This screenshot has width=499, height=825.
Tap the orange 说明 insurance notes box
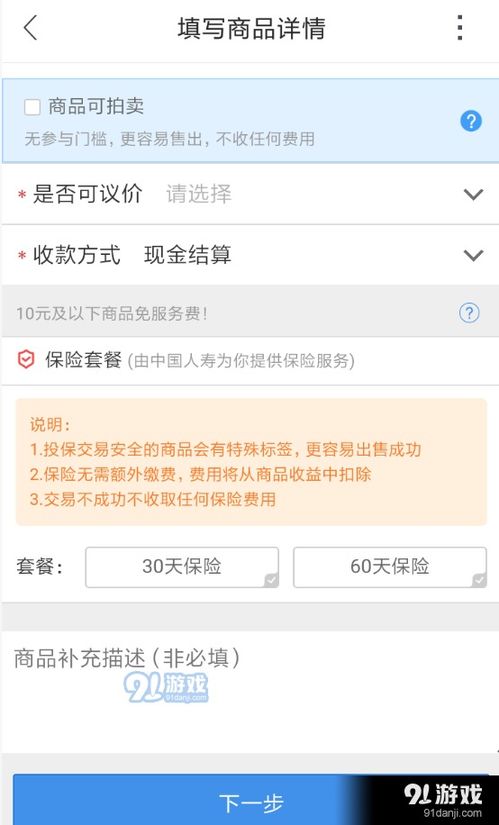[x=251, y=462]
